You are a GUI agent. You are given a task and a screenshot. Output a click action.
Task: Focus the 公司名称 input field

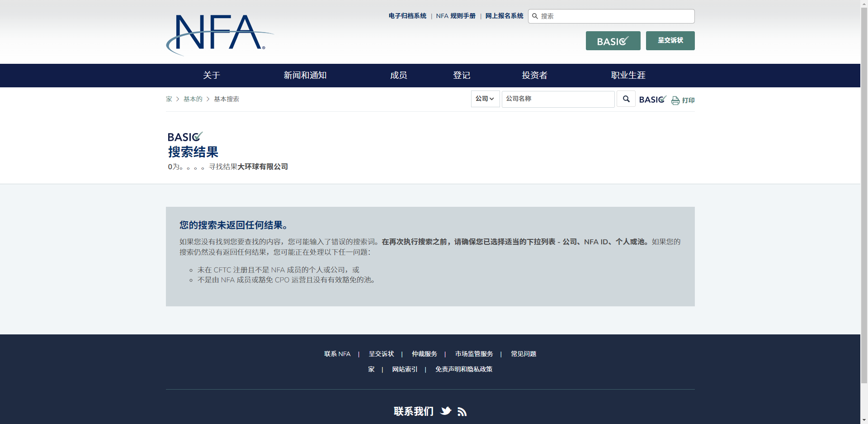(558, 99)
